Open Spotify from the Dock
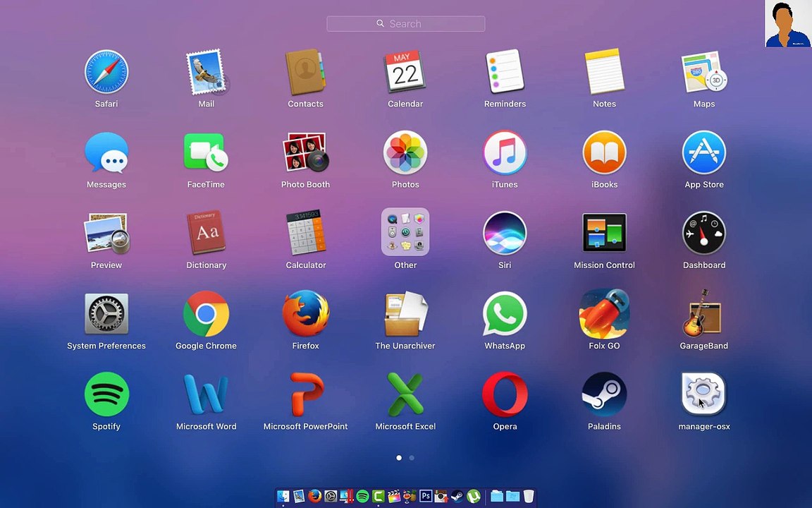The height and width of the screenshot is (508, 812). (x=362, y=496)
